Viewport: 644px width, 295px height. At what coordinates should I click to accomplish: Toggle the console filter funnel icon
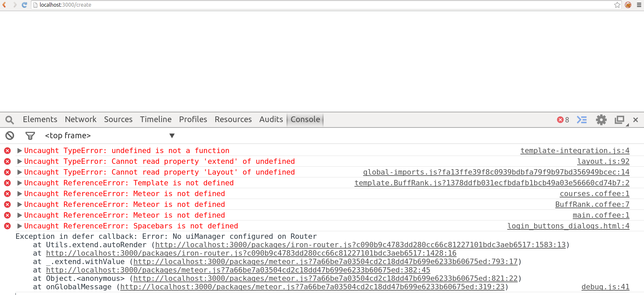(x=30, y=136)
